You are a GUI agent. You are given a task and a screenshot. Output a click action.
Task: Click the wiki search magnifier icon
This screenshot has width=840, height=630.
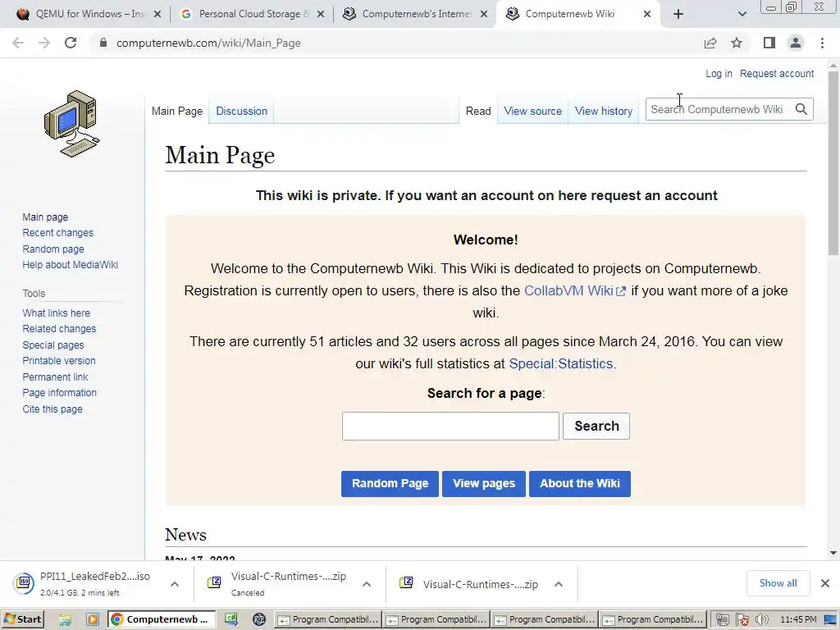(801, 109)
